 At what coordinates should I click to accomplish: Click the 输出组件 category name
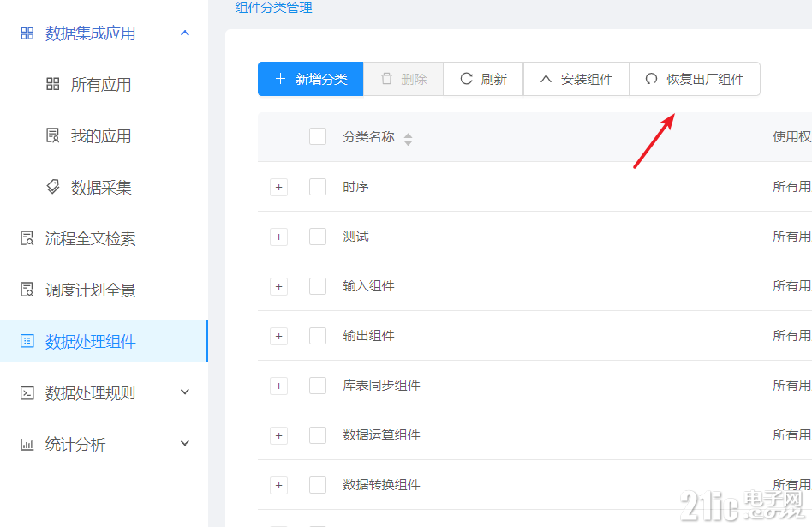coord(368,336)
